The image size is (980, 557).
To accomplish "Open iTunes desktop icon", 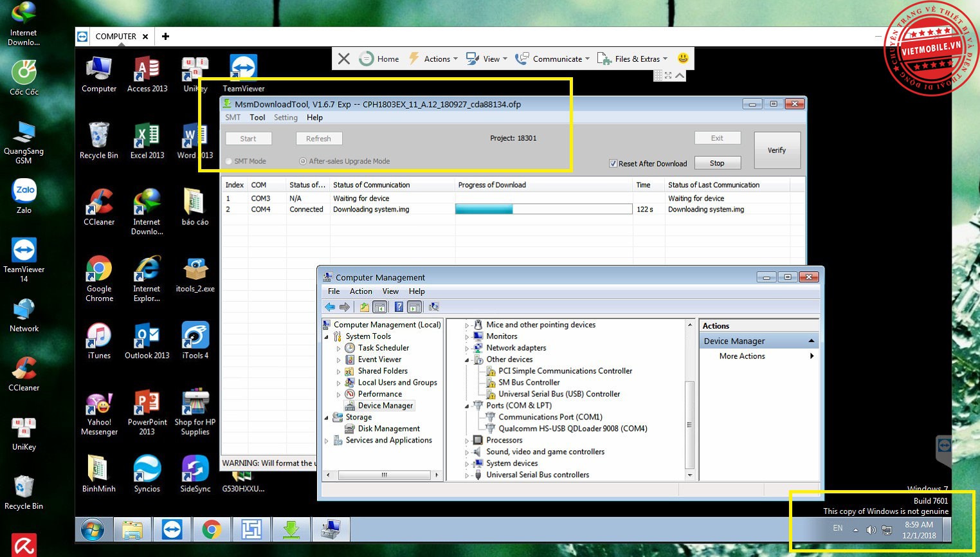I will click(99, 341).
